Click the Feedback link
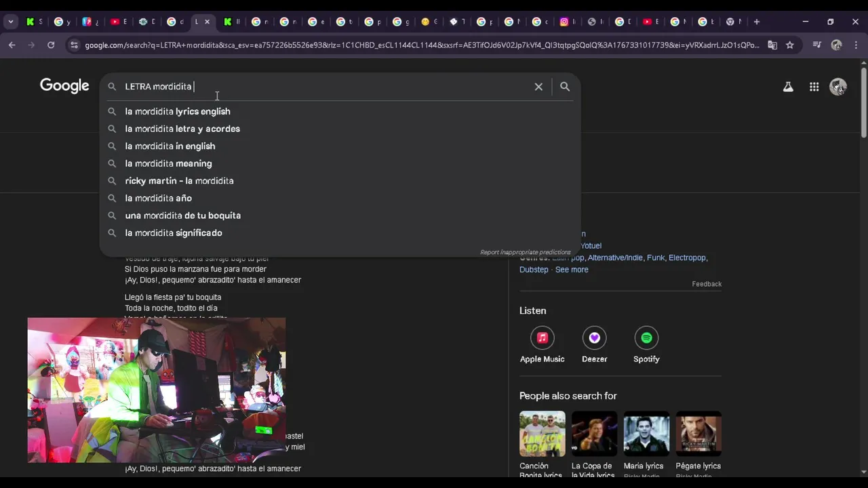Screen dimensions: 868x488 click(707, 284)
